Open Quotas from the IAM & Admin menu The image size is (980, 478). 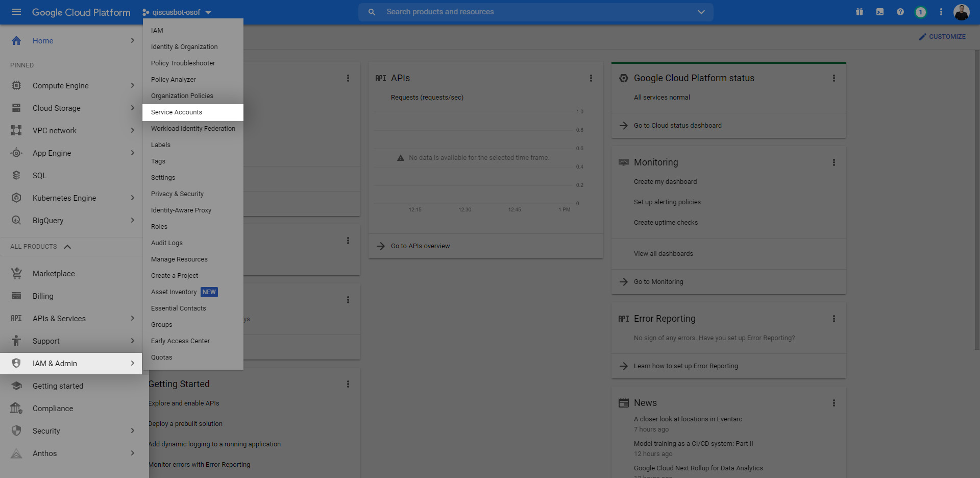161,357
